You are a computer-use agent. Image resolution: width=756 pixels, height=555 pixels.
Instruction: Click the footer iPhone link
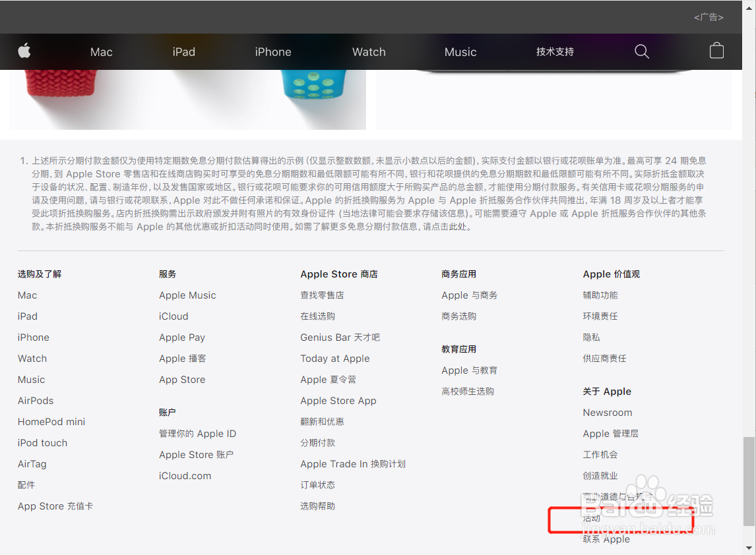point(33,337)
